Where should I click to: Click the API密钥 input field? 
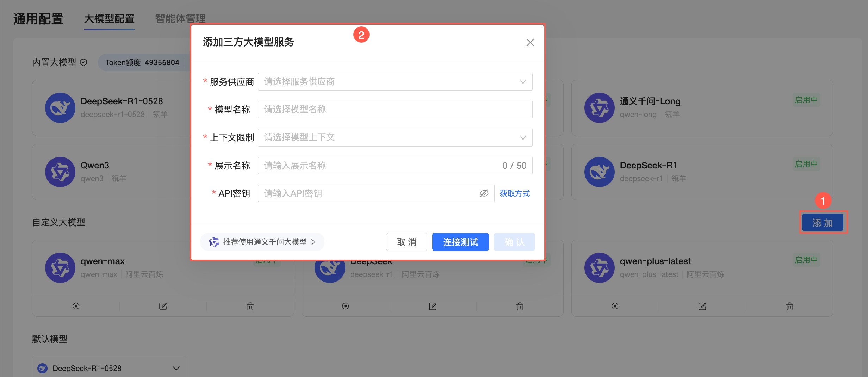click(x=376, y=193)
